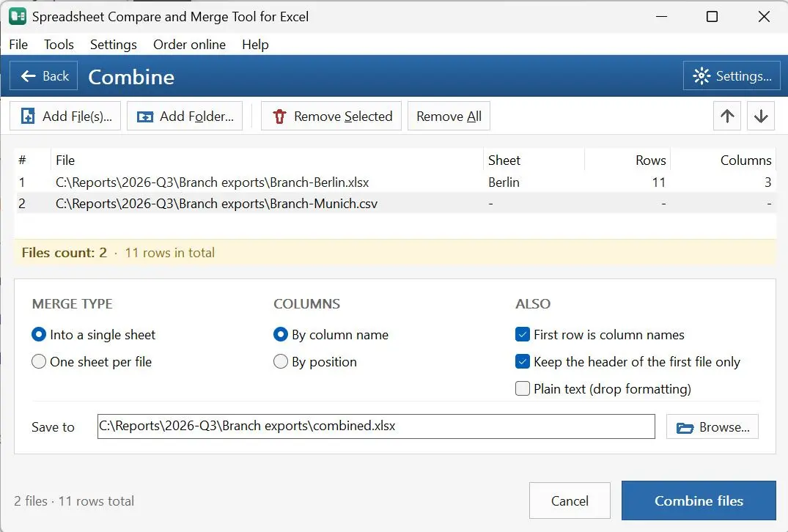Click the Back arrow button
788x532 pixels.
[44, 76]
